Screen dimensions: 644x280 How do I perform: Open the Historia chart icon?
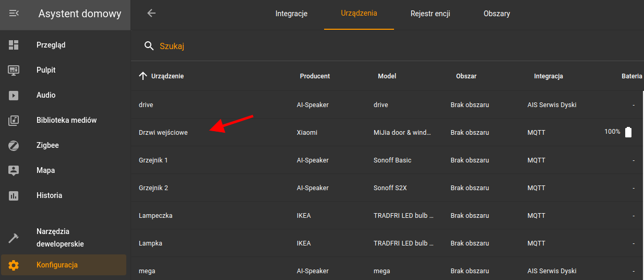(x=14, y=195)
